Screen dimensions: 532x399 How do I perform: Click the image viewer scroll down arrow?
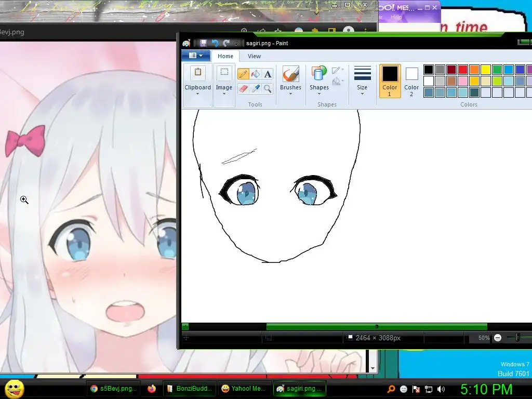tap(373, 368)
